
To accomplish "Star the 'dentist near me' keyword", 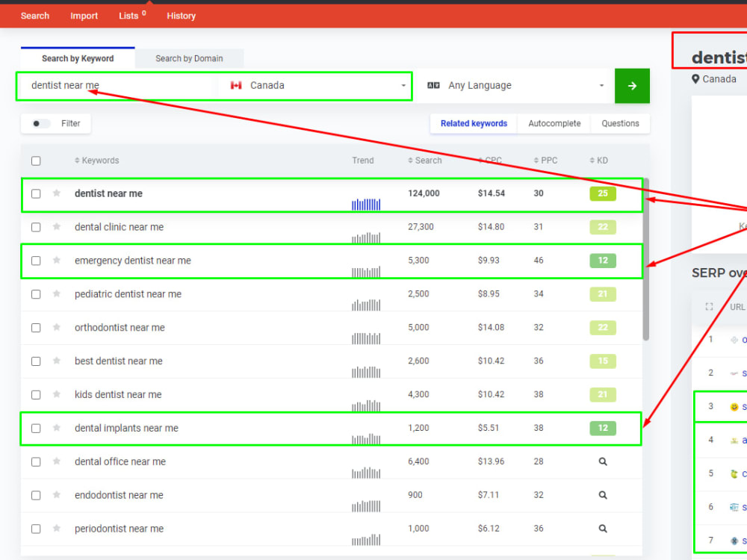I will click(x=57, y=193).
